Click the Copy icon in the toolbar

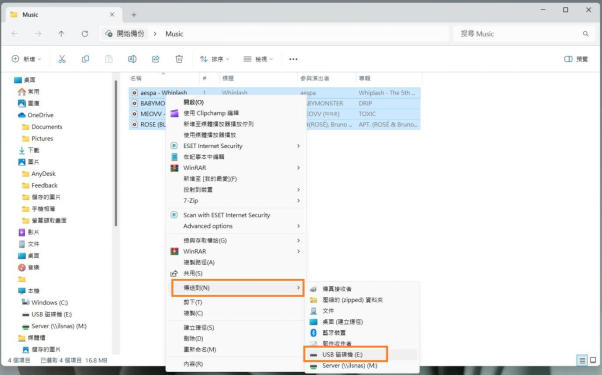85,59
